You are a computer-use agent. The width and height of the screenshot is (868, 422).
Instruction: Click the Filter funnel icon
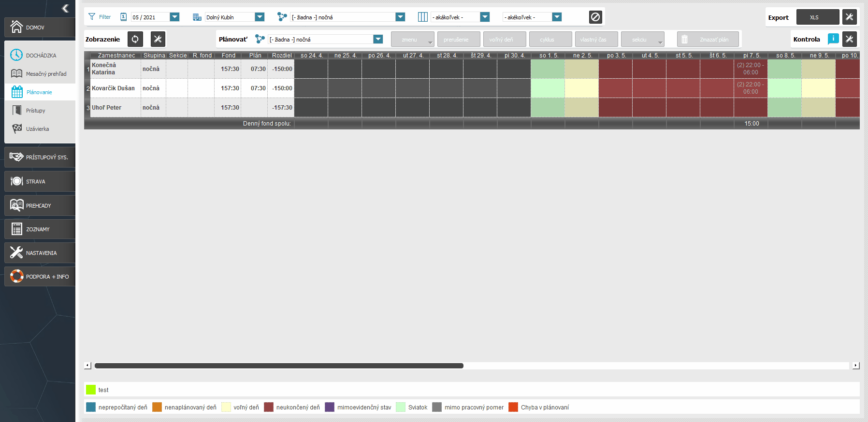click(x=92, y=17)
